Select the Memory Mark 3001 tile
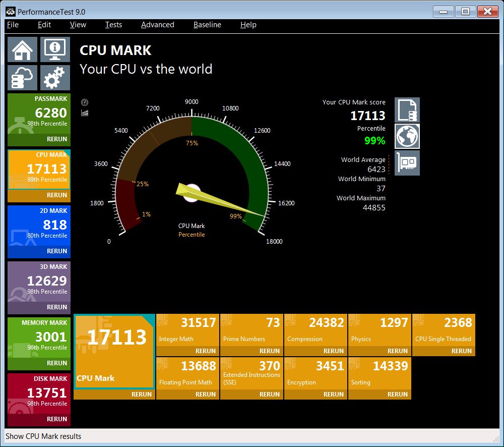 pyautogui.click(x=39, y=337)
